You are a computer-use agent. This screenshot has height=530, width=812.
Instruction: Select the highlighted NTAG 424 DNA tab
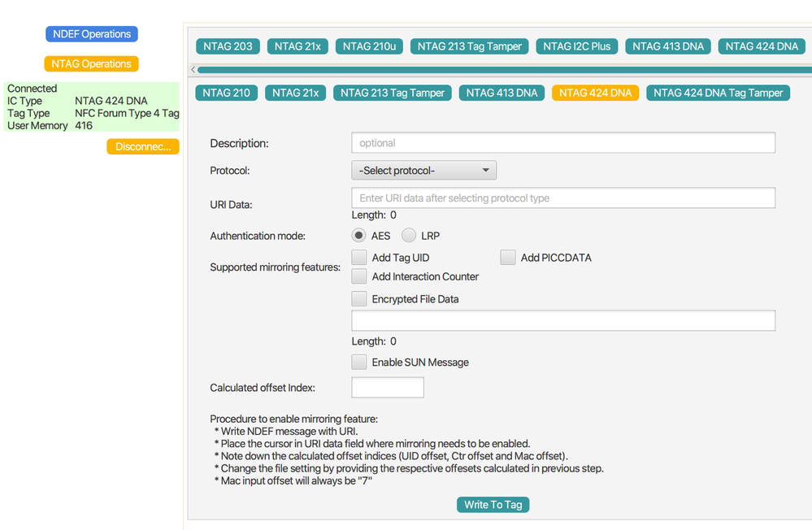click(596, 93)
